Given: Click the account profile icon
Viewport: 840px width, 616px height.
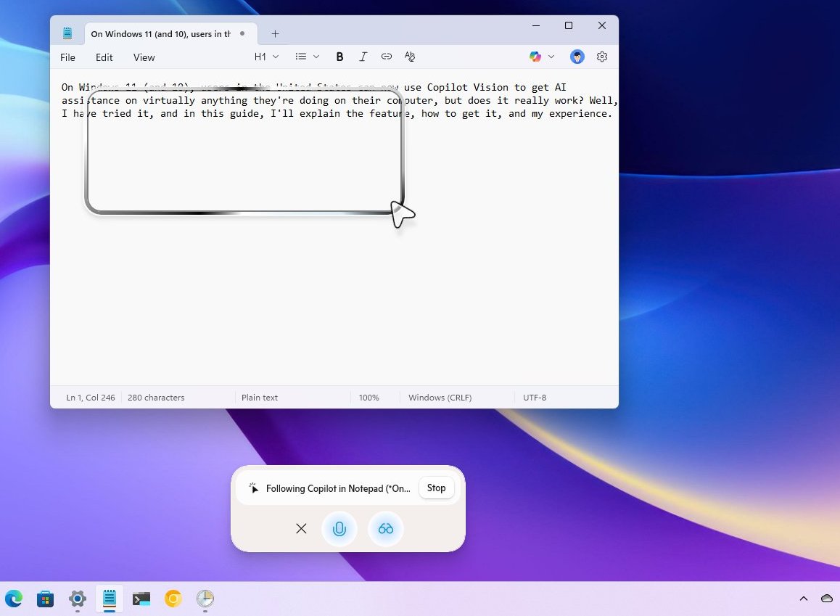Looking at the screenshot, I should pyautogui.click(x=577, y=57).
